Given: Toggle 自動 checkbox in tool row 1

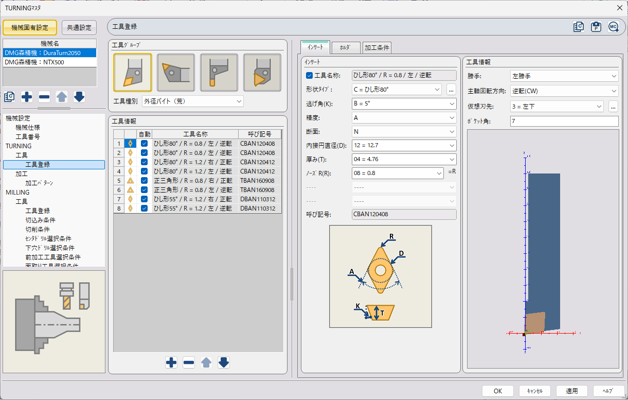Looking at the screenshot, I should [x=144, y=144].
